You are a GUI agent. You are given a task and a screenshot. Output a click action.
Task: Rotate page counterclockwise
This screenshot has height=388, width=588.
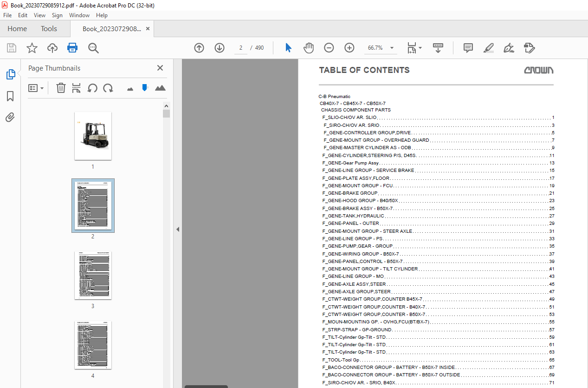pyautogui.click(x=92, y=88)
